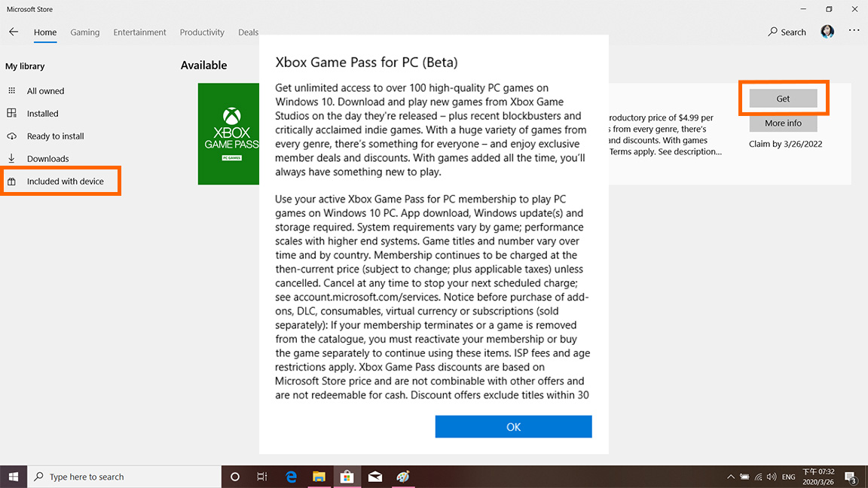Click the All owned grid icon

[11, 90]
